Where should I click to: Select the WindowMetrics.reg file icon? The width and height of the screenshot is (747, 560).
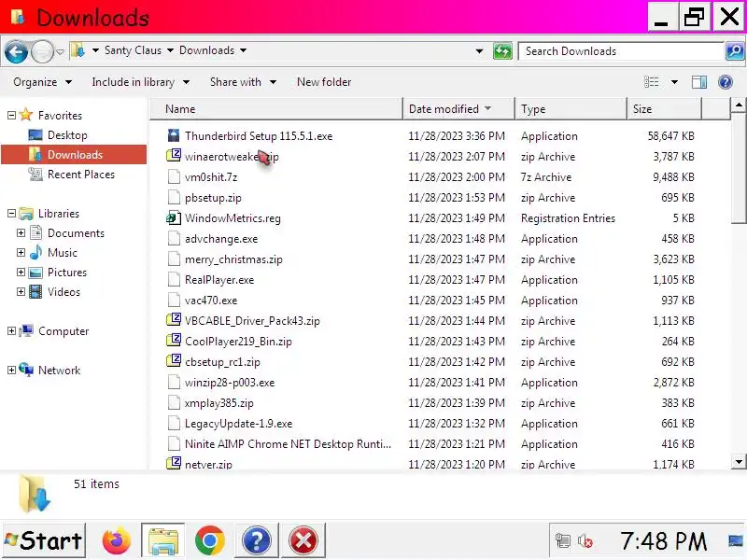click(174, 218)
